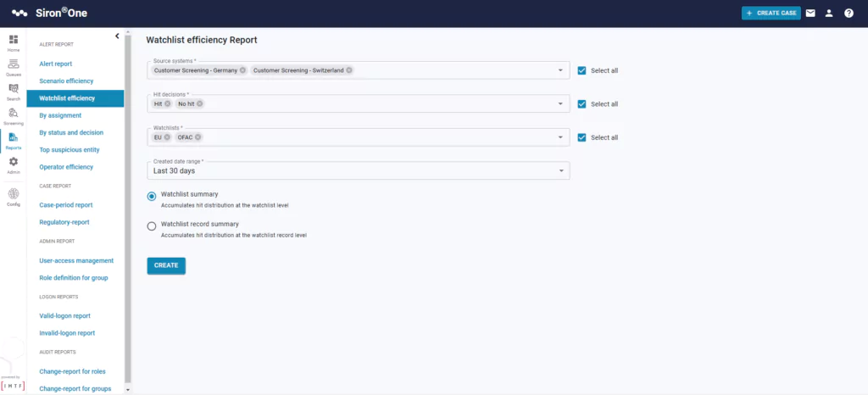This screenshot has height=395, width=868.
Task: Open the help question mark icon
Action: point(849,14)
